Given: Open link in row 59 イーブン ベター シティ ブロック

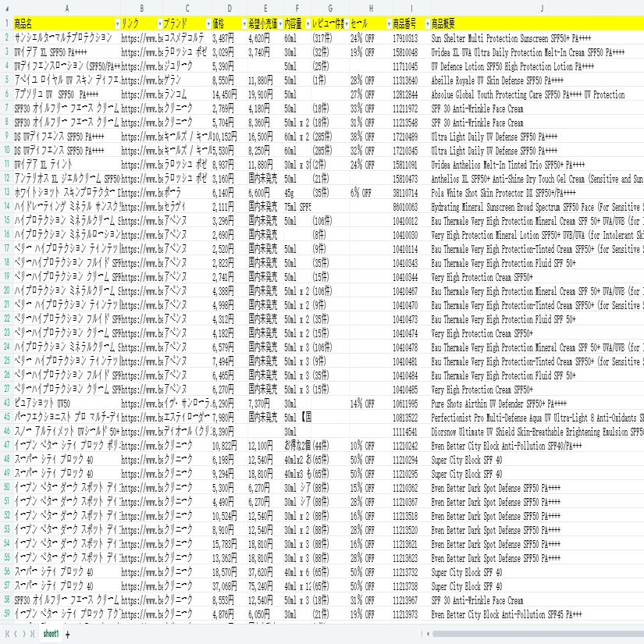Looking at the screenshot, I should [142, 614].
